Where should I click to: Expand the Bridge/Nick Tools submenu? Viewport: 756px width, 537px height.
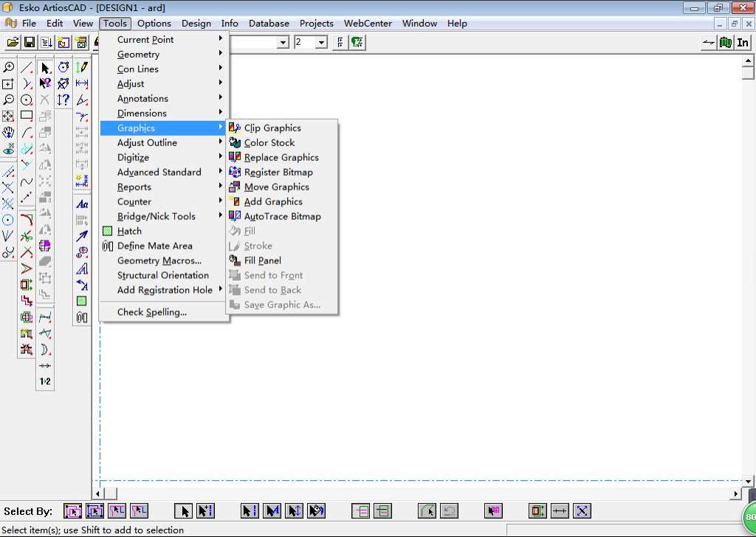pos(156,216)
